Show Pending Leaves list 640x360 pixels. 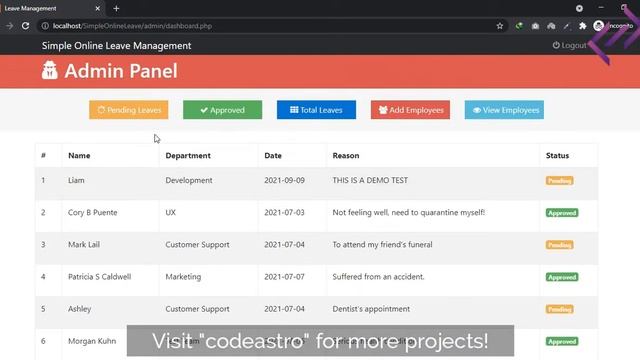click(129, 110)
